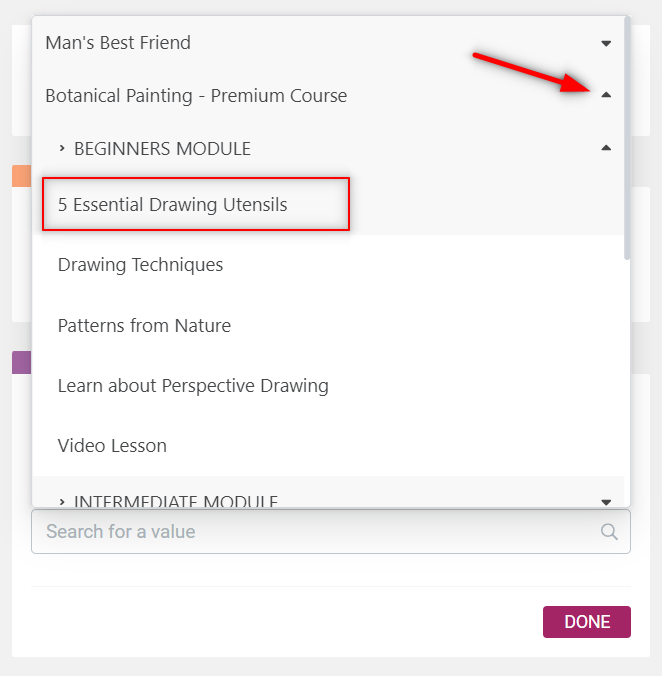Click chevron icon before INTERMEDIATE MODULE
This screenshot has width=662, height=676.
click(x=62, y=500)
